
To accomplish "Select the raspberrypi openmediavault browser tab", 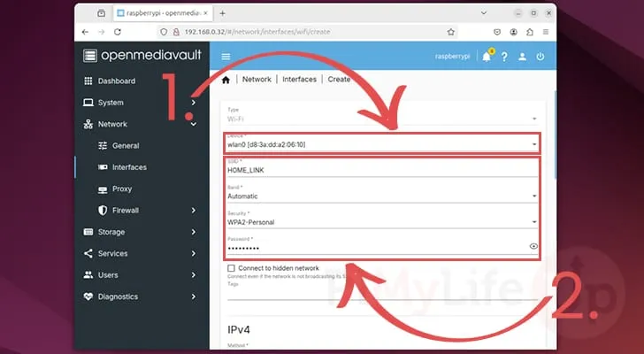I will (x=163, y=13).
